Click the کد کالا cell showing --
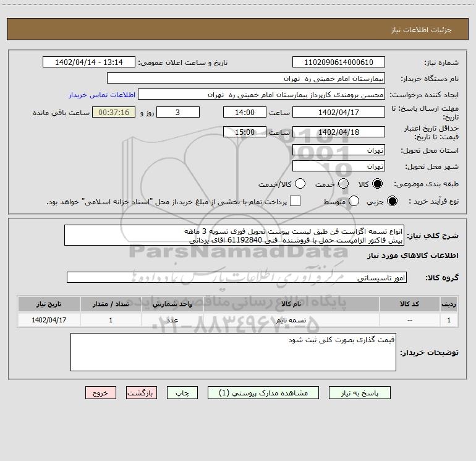The width and height of the screenshot is (476, 461). pyautogui.click(x=409, y=320)
